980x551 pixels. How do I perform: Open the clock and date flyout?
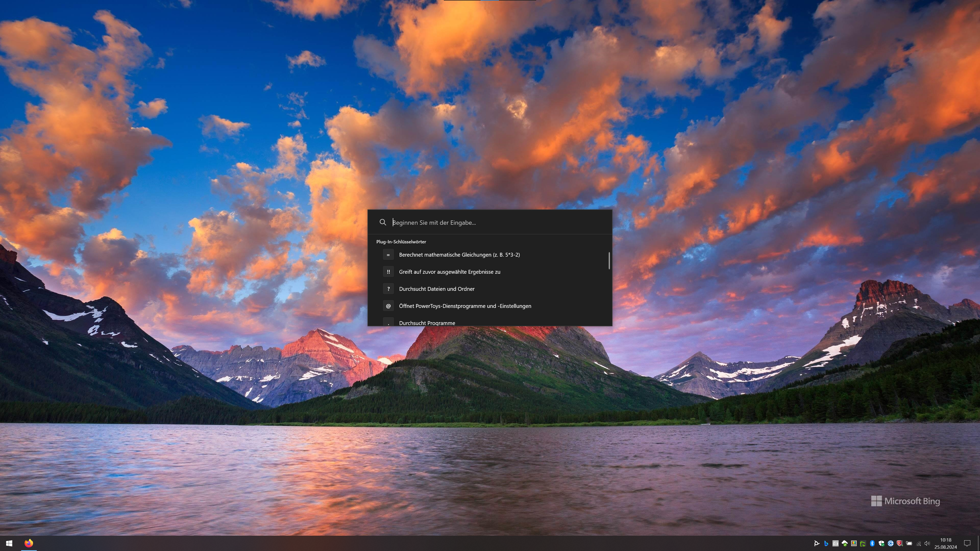[x=945, y=543]
